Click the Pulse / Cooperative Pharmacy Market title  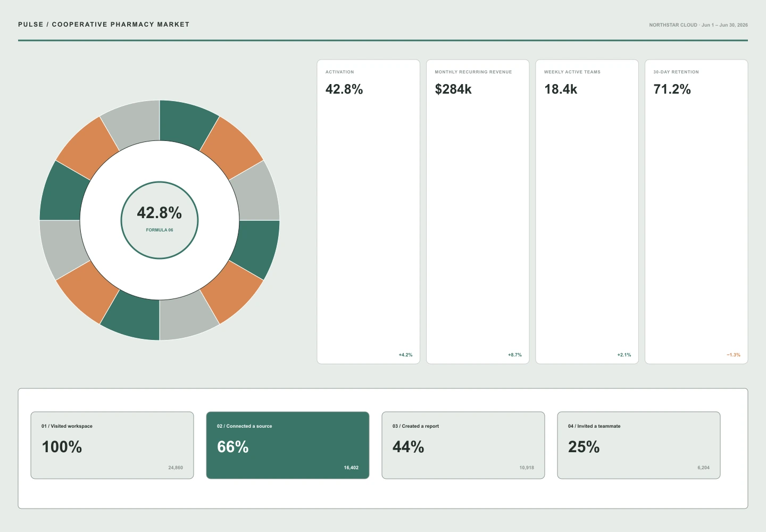pos(104,24)
